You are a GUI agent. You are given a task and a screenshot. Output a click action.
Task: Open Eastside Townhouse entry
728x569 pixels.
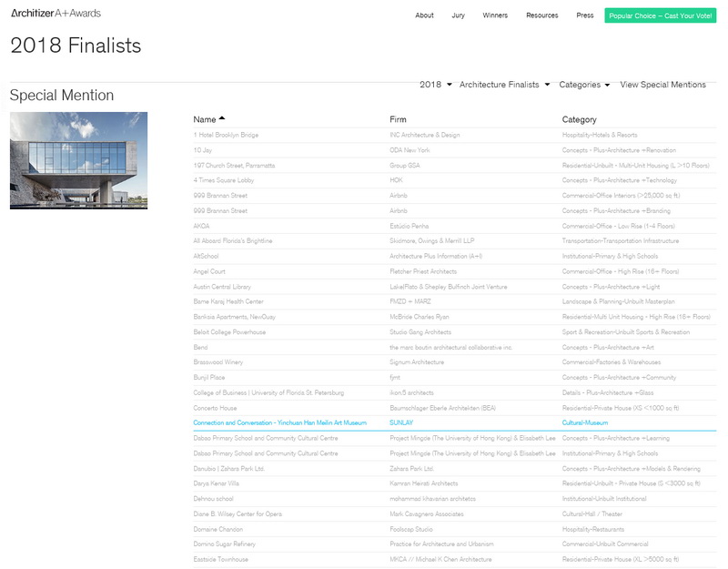coord(220,559)
